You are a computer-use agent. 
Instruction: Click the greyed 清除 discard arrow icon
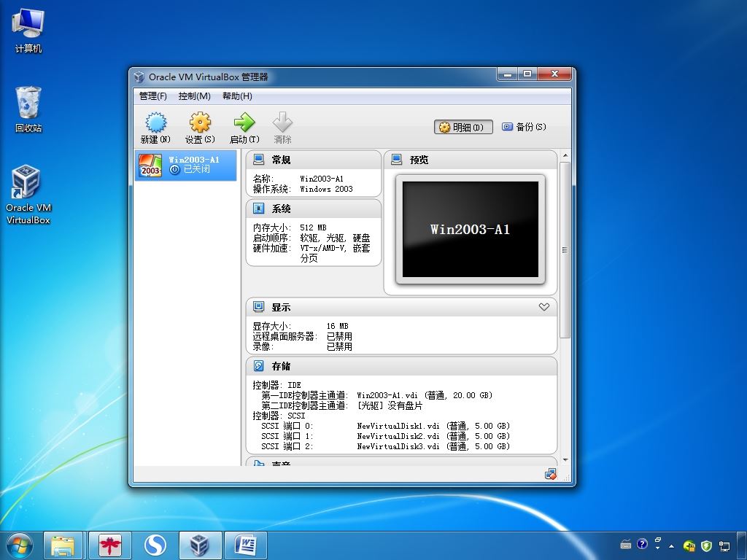(x=282, y=122)
